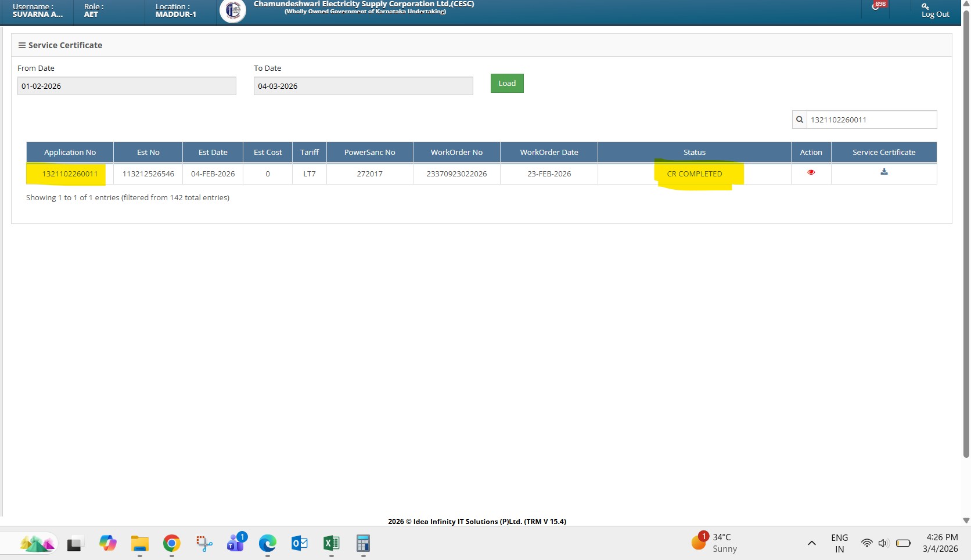Click estimate number 113212526546

148,174
